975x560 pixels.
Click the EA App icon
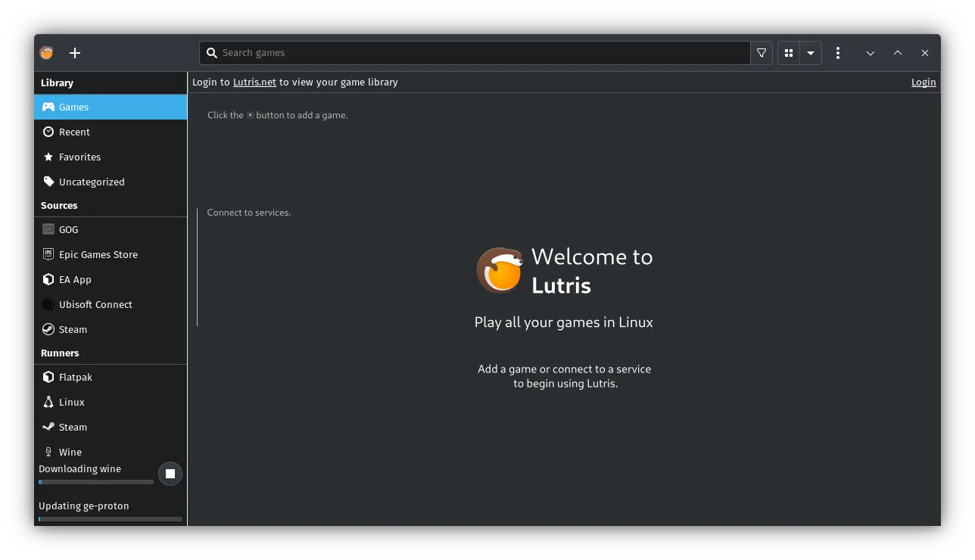click(48, 279)
